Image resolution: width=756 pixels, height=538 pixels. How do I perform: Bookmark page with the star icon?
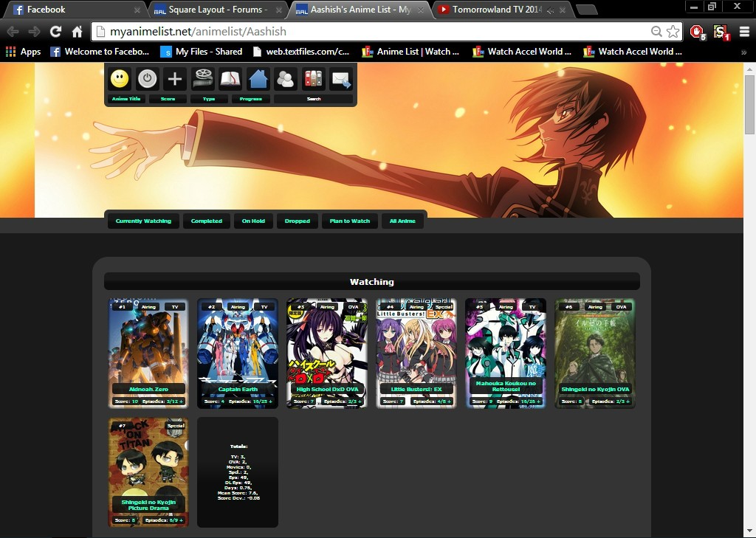(x=673, y=32)
